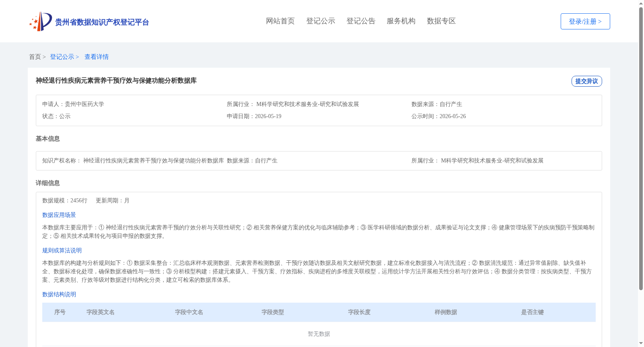Click 数据结构说明 subsection label
Viewport: 644px width, 347px height.
coord(59,294)
